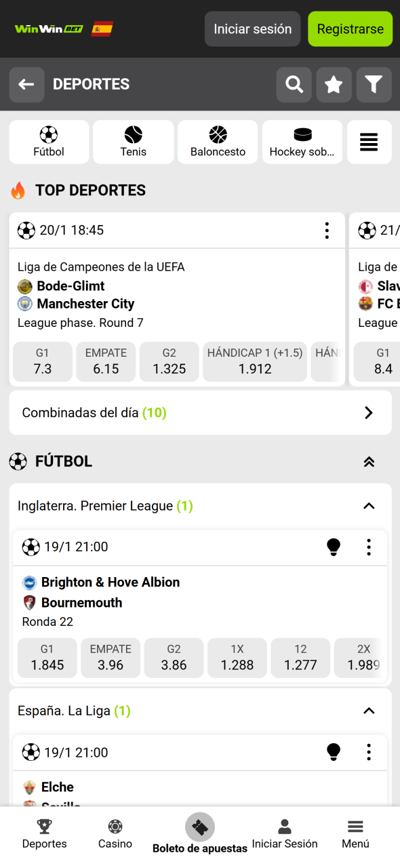Open the search icon in the Deportes header
Image resolution: width=400 pixels, height=868 pixels.
(294, 84)
